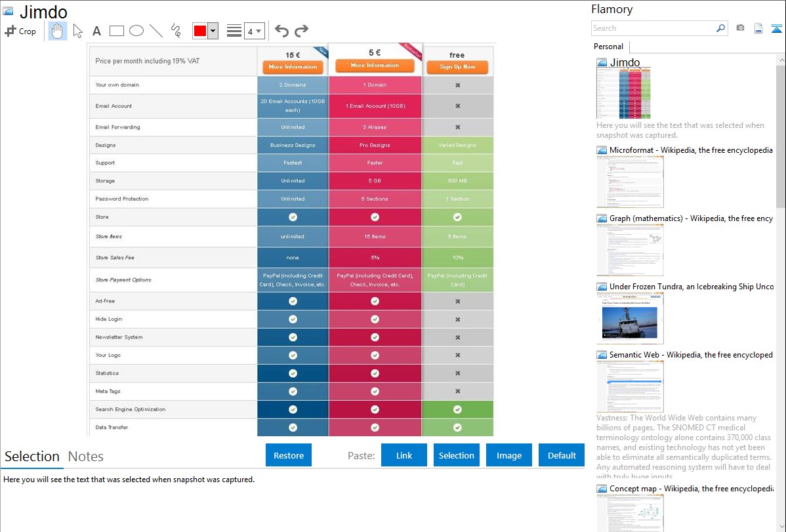Paste snapshot as Link
This screenshot has height=532, width=786.
404,455
